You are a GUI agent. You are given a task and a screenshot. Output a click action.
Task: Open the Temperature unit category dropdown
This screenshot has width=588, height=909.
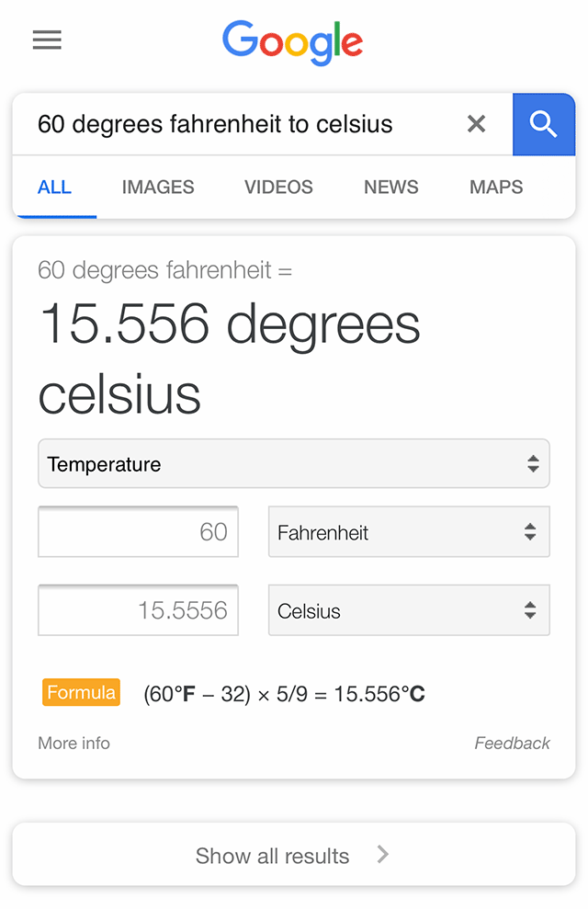[x=294, y=464]
